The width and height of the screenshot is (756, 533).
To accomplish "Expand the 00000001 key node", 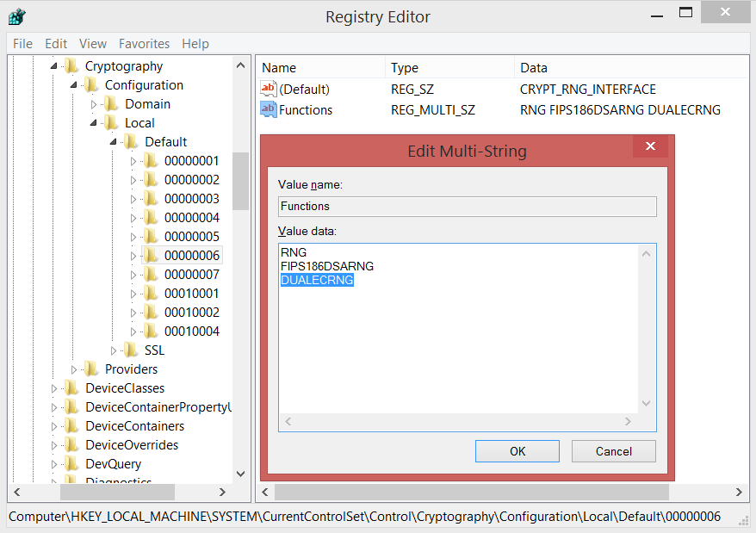I will point(133,161).
